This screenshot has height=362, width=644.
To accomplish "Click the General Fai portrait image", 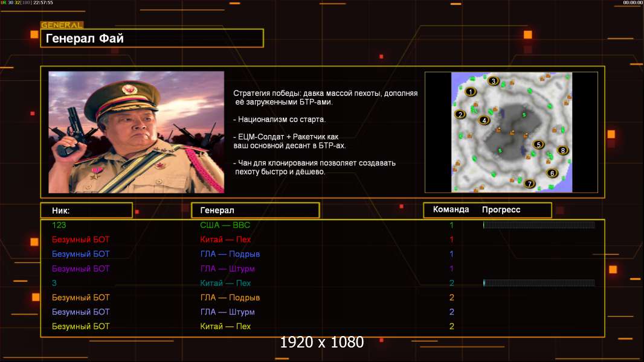I will [136, 132].
